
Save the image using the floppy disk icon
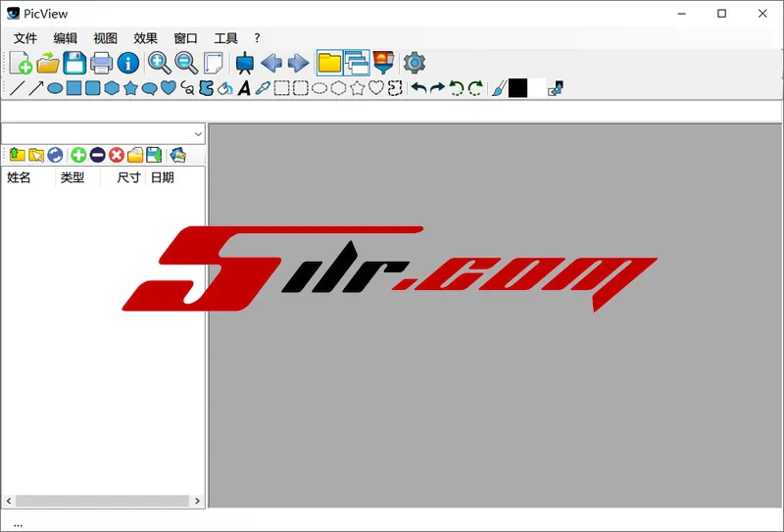[x=74, y=63]
